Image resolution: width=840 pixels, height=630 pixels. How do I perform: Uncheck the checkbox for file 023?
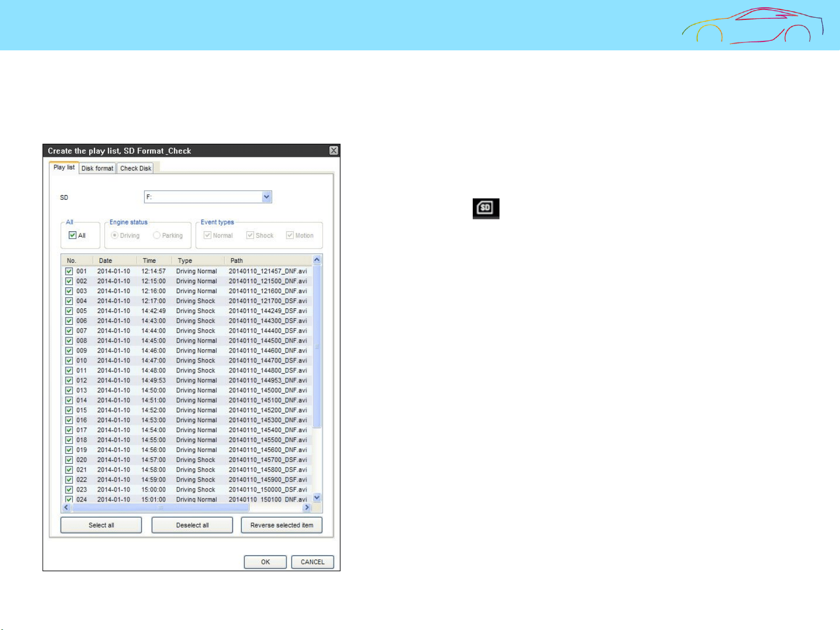[x=69, y=489]
